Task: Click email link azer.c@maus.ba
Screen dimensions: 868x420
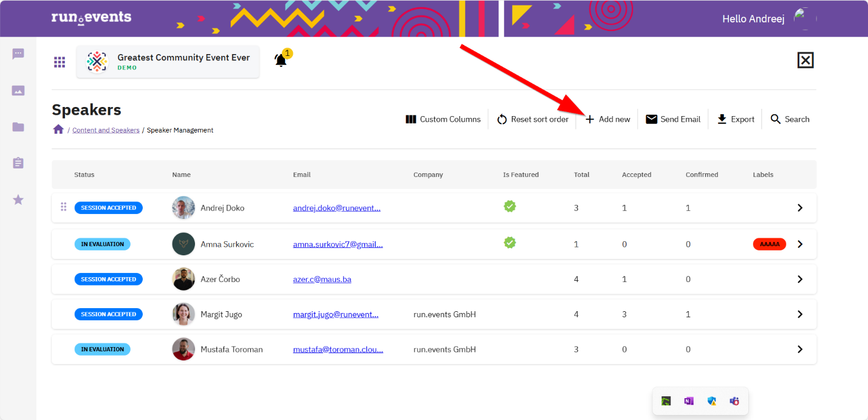Action: click(322, 280)
